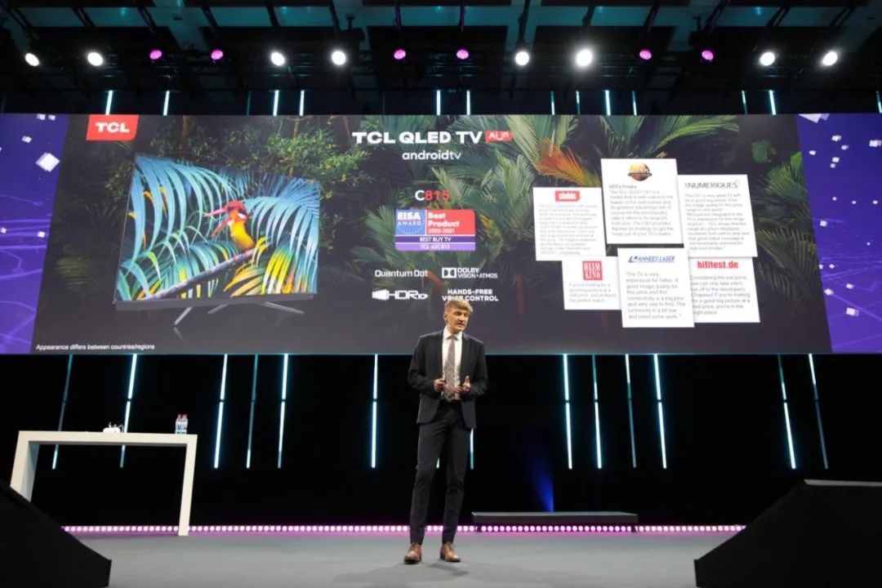Click the red chip logo on the review card
Image resolution: width=882 pixels, height=588 pixels.
(x=568, y=196)
